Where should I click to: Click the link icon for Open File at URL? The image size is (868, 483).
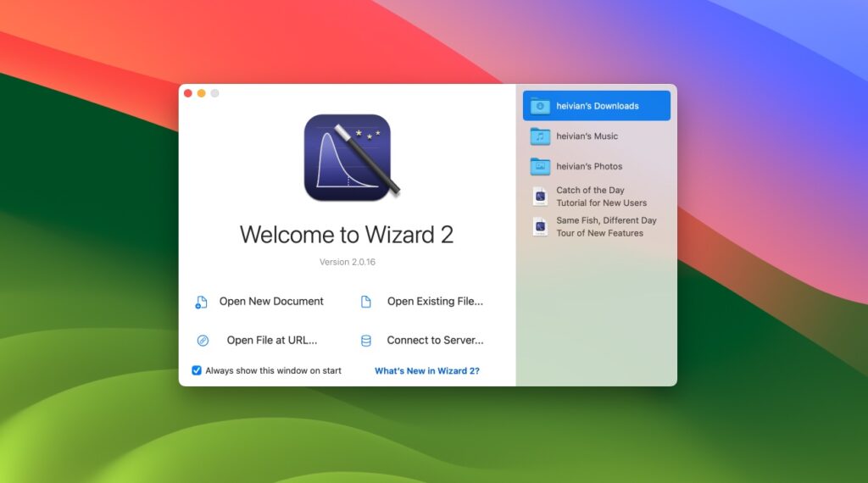[203, 341]
